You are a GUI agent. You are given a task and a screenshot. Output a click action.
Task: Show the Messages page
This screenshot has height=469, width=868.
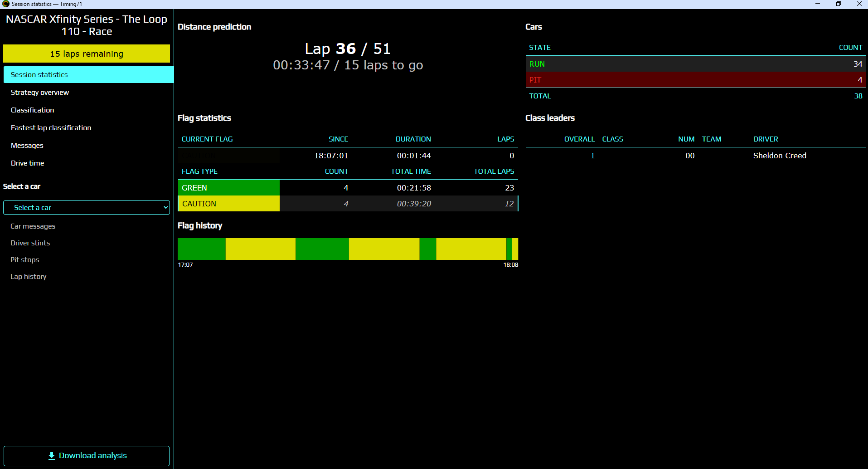[27, 145]
